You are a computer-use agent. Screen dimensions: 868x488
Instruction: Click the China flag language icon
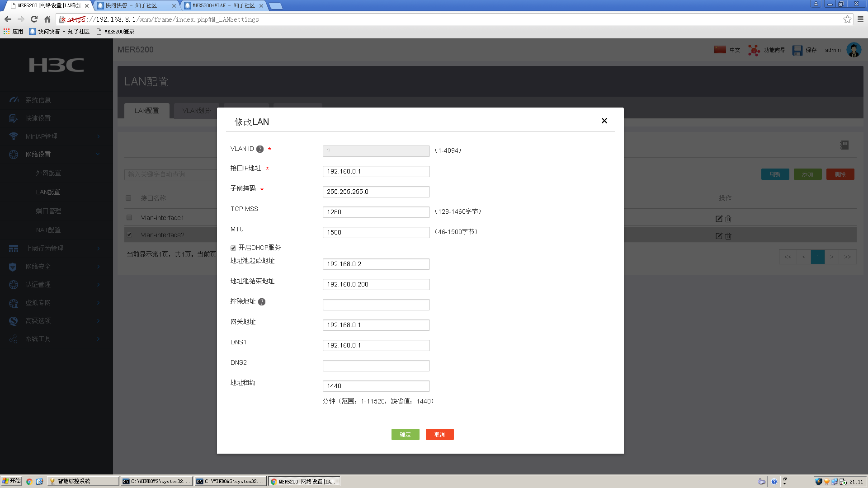720,50
